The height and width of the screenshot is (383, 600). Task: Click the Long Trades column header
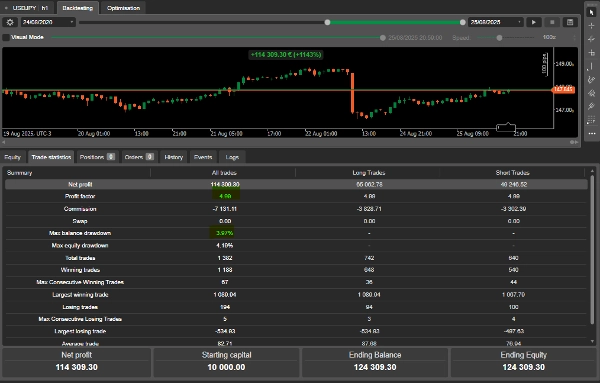pyautogui.click(x=368, y=173)
